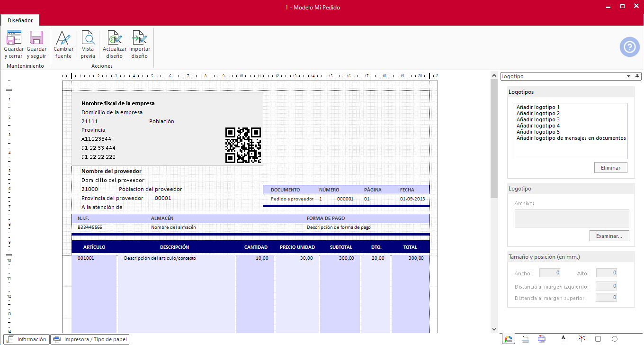Open the Impresora / Tipo de papel tab
Screen dimensions: 644x345
click(x=90, y=339)
